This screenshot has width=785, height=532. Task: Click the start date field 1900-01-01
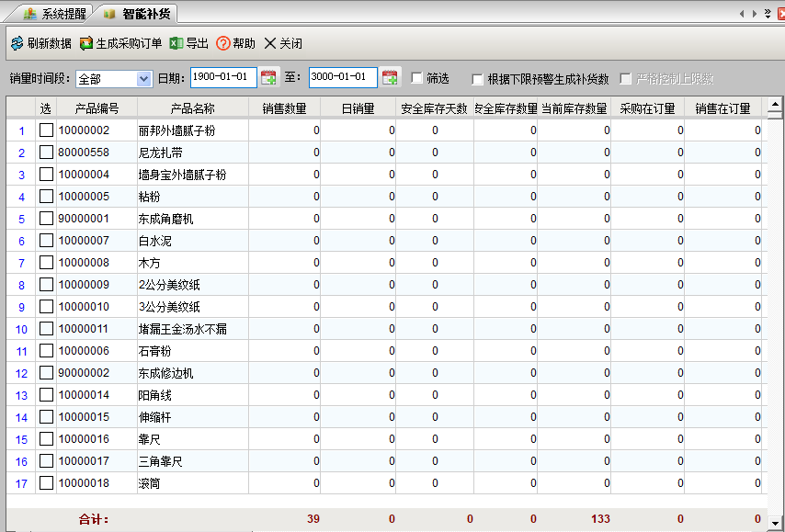(x=223, y=77)
